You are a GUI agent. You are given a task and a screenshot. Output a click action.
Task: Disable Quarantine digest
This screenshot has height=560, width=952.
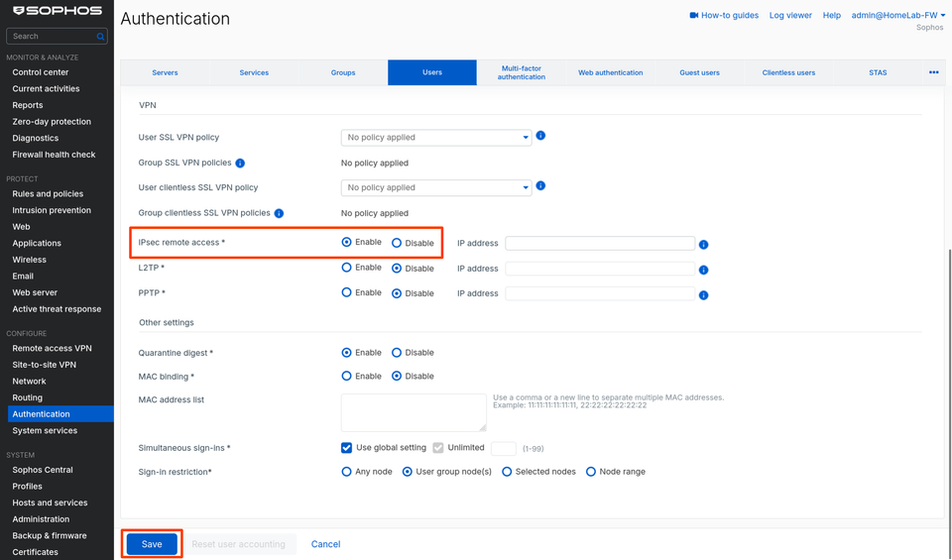click(397, 353)
